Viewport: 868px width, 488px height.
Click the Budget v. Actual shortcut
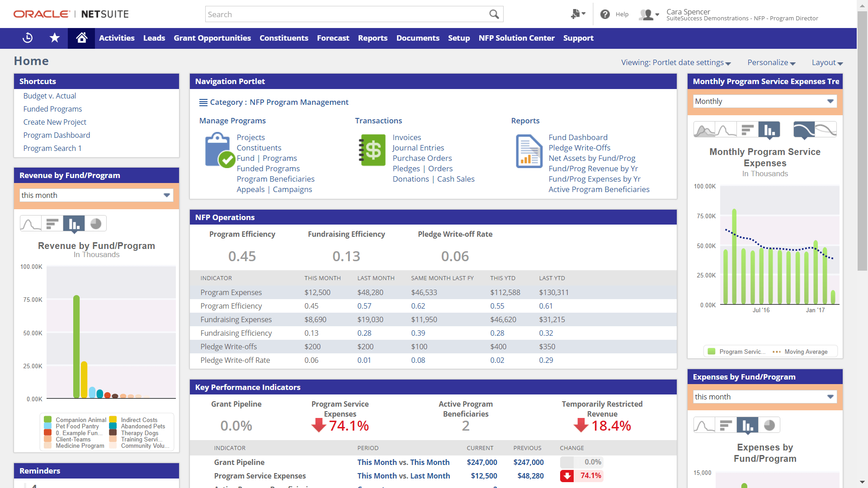point(49,96)
